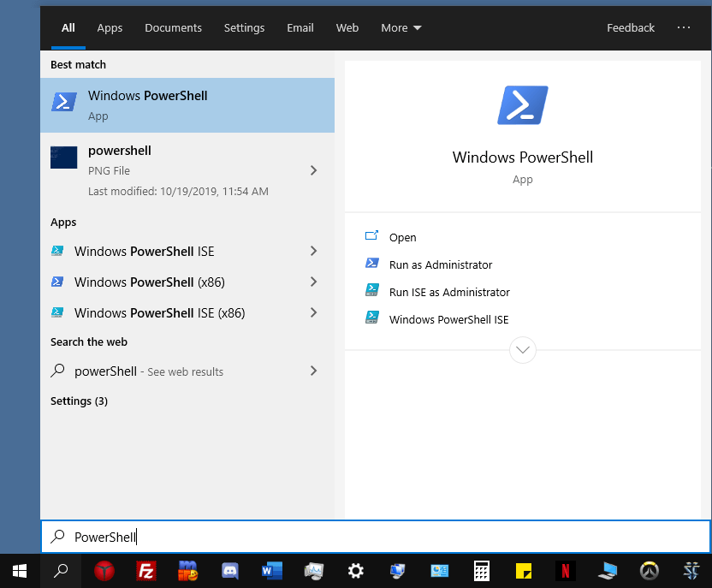Switch to the All tab
The width and height of the screenshot is (712, 588).
point(68,28)
